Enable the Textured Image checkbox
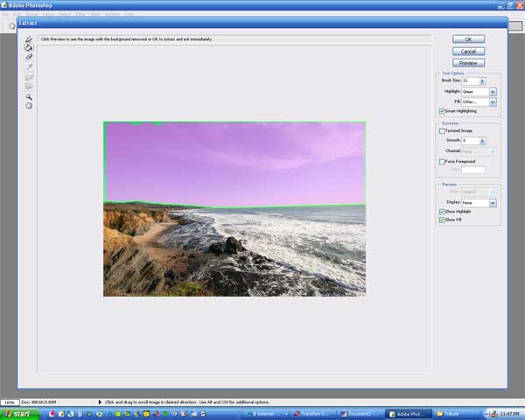This screenshot has width=525, height=420. (x=442, y=131)
